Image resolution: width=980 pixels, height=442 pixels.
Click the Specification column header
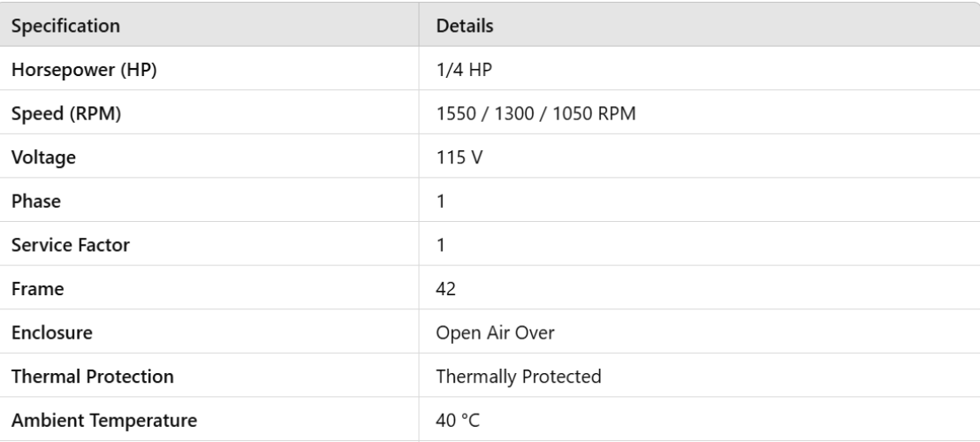(68, 25)
